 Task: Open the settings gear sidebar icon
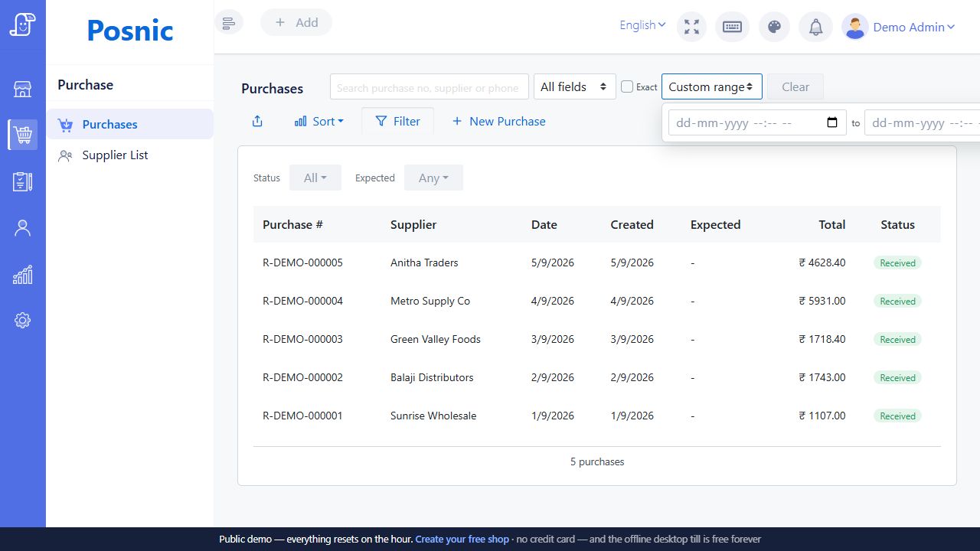[23, 321]
